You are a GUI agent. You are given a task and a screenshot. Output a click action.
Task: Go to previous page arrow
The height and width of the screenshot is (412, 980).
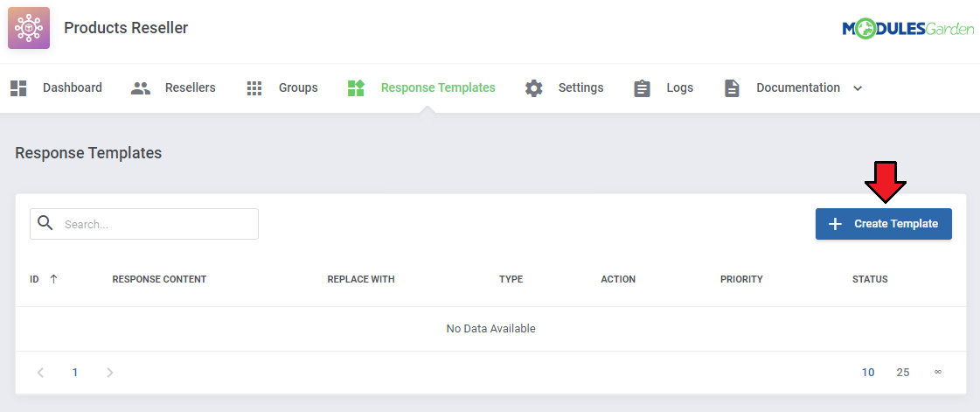(40, 373)
